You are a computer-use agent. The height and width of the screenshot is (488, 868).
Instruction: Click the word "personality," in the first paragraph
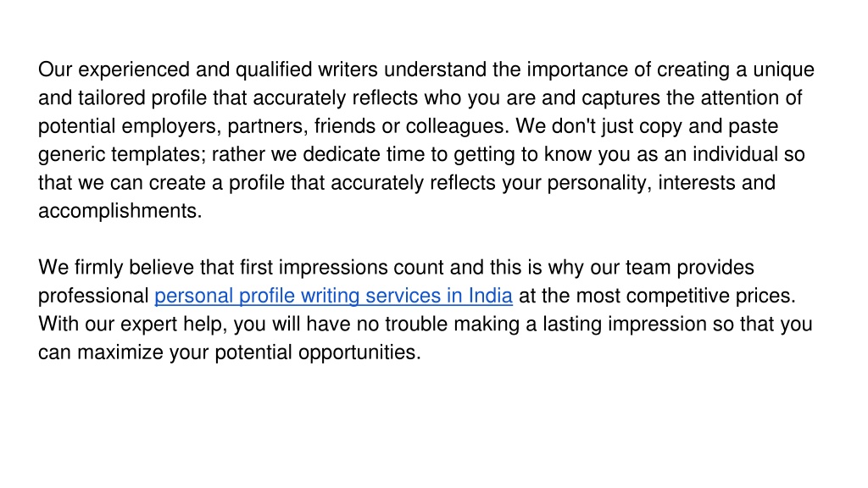(x=599, y=183)
